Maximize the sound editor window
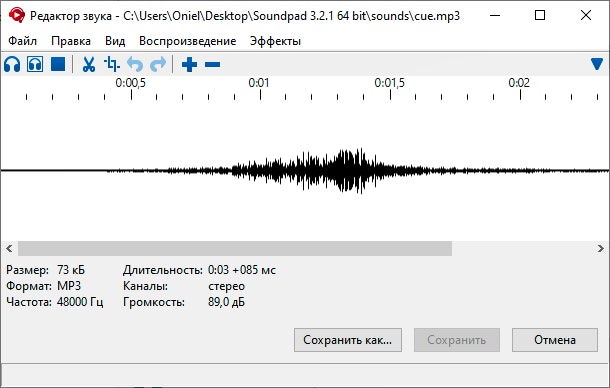The width and height of the screenshot is (610, 388). (x=540, y=16)
